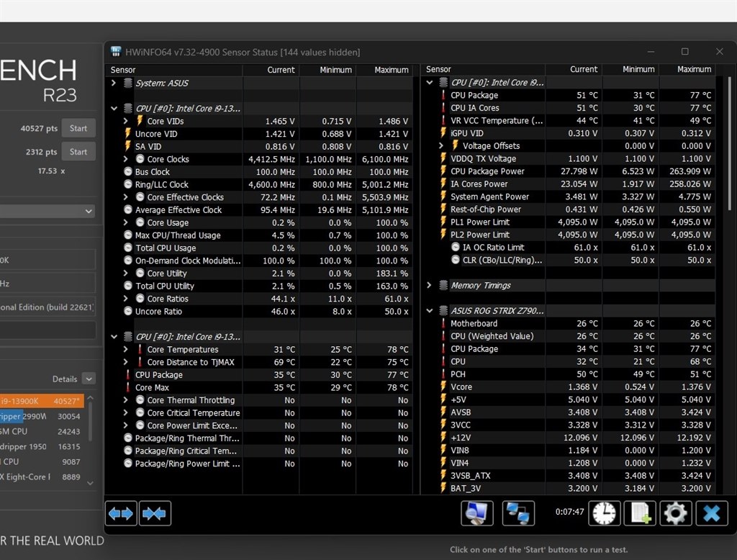
Task: Select the i9-13900K 40527 ranking bar
Action: pos(42,401)
